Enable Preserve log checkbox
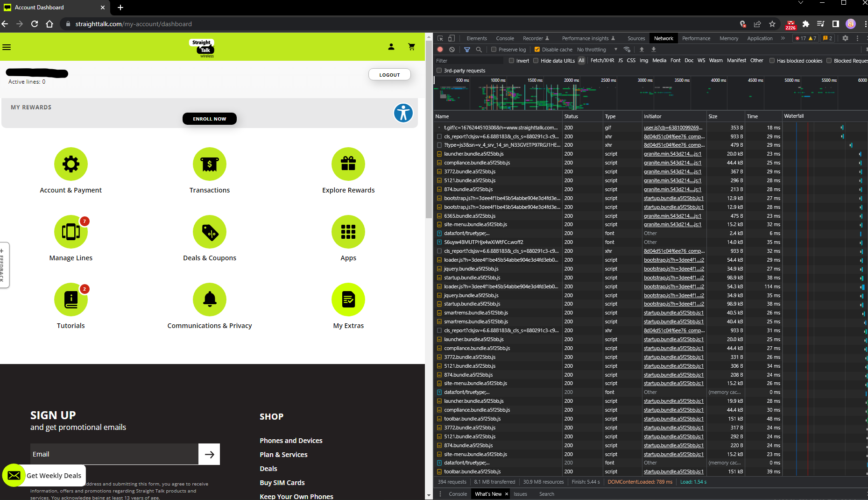 [x=494, y=50]
